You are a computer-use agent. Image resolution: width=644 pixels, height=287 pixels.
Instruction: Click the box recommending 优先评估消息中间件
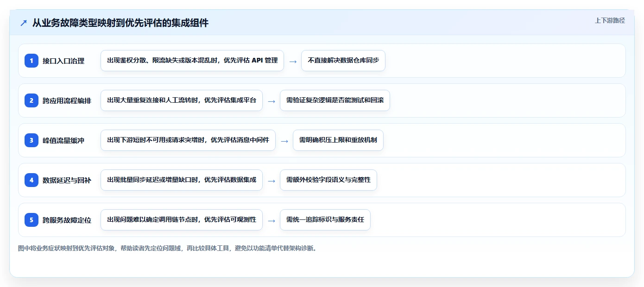click(188, 140)
